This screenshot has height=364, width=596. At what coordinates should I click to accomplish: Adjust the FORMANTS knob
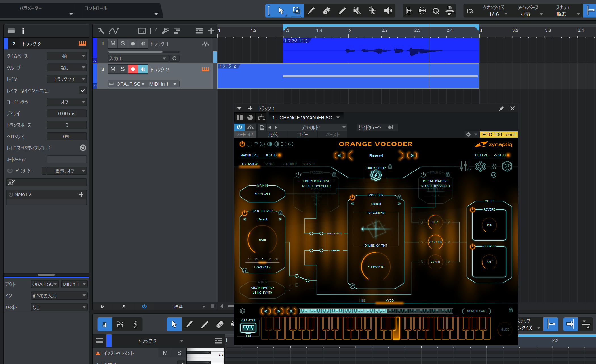click(x=376, y=267)
